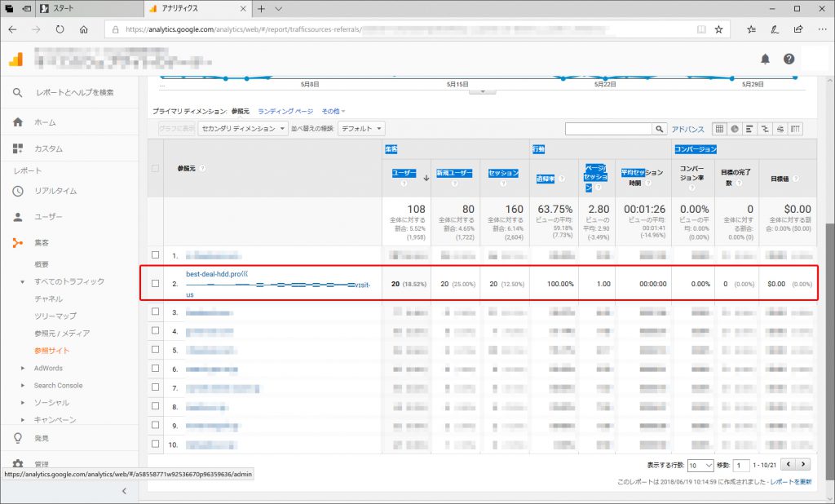Switch to performance bar view

[x=750, y=128]
